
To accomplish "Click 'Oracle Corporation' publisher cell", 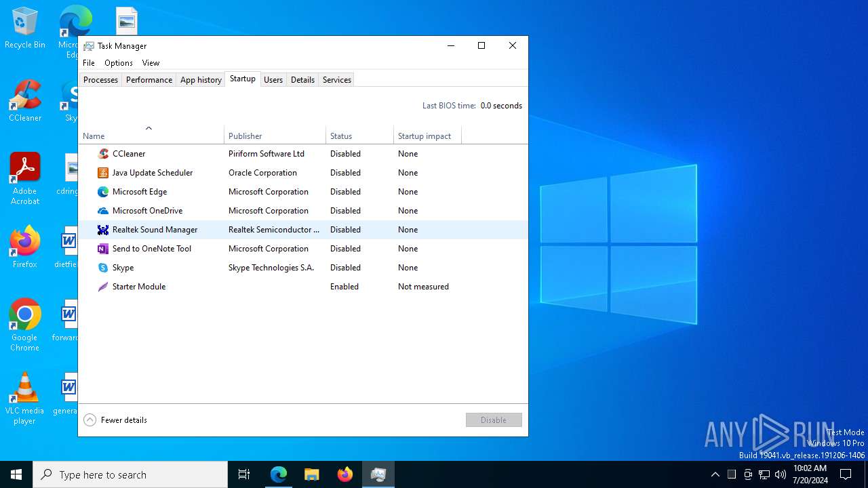I will (x=262, y=173).
